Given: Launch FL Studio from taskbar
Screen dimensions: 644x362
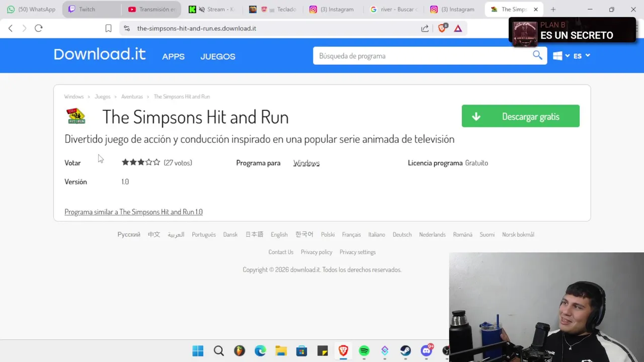Looking at the screenshot, I should [x=239, y=351].
